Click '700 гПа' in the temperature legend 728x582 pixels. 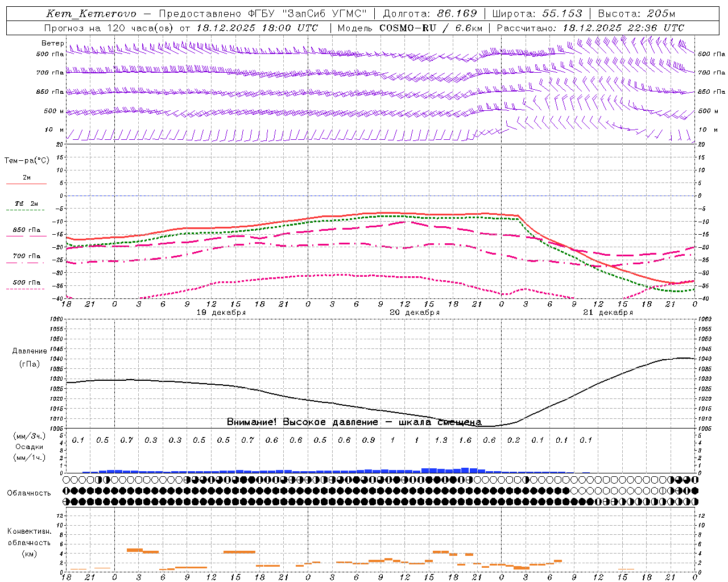click(x=27, y=256)
